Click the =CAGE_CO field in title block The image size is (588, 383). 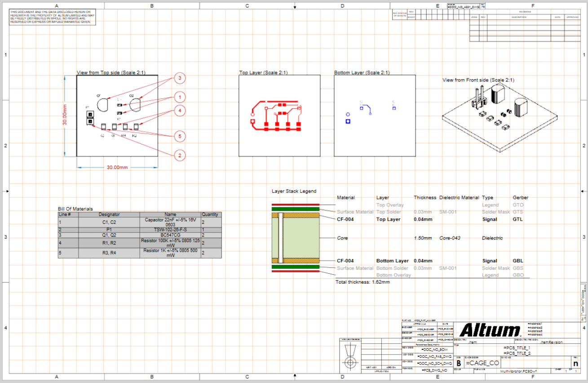click(x=482, y=363)
